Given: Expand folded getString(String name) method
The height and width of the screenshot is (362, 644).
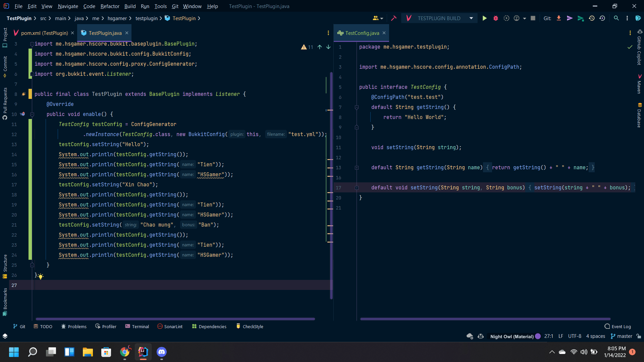Looking at the screenshot, I should pyautogui.click(x=357, y=168).
